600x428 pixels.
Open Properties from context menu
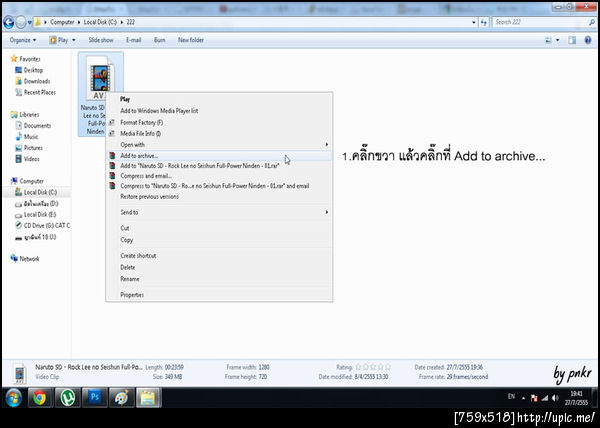[219, 295]
